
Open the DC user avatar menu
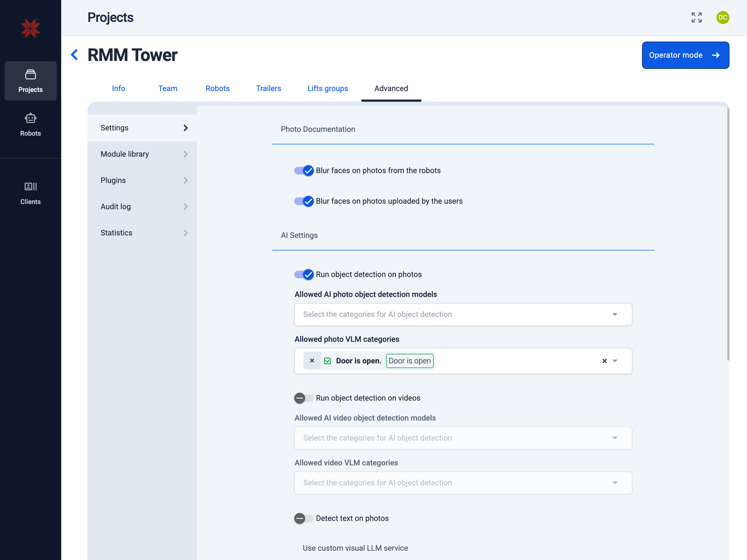pos(722,17)
